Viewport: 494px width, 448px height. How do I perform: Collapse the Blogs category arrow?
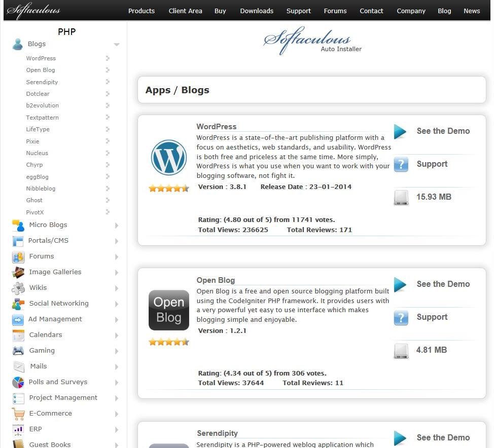(117, 45)
